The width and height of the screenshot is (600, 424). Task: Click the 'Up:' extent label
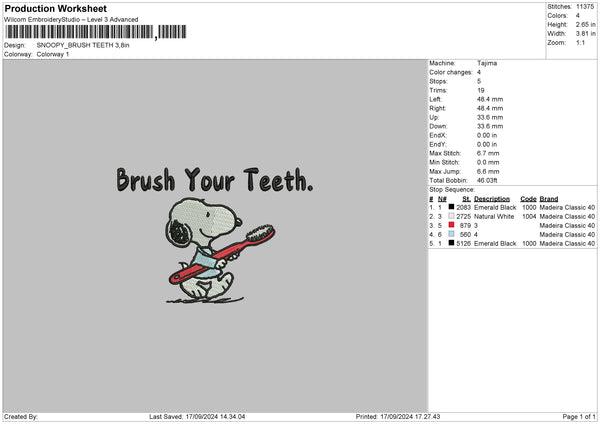point(434,117)
